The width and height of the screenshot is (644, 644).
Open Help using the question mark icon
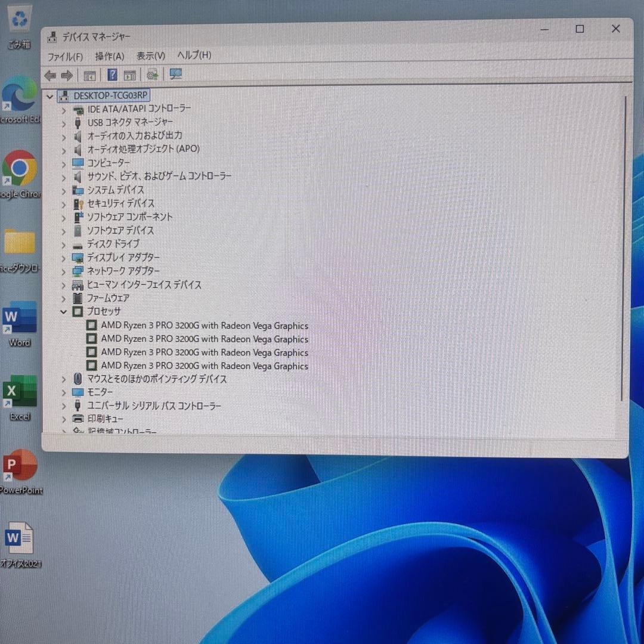coord(112,75)
